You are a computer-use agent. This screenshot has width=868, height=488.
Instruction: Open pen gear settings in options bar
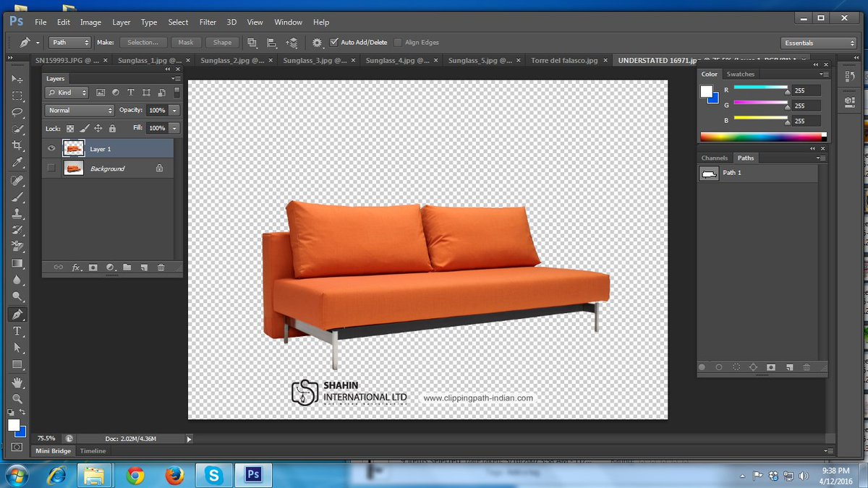tap(317, 43)
